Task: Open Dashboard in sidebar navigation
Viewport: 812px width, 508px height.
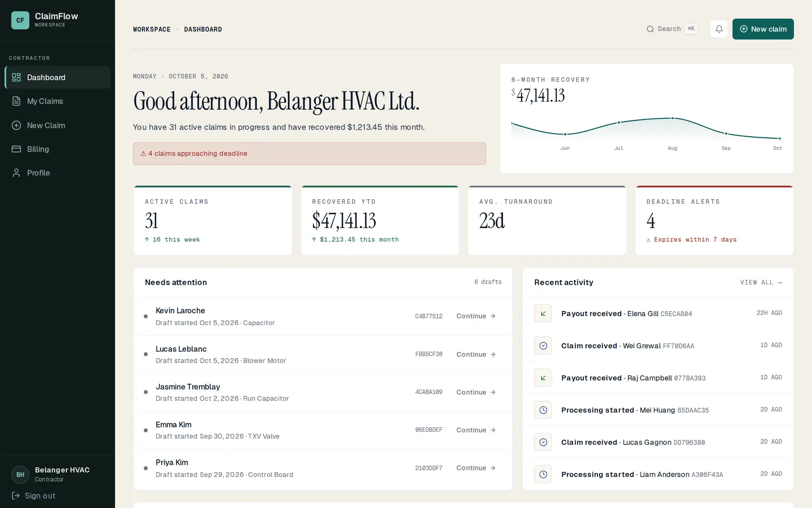Action: point(57,77)
